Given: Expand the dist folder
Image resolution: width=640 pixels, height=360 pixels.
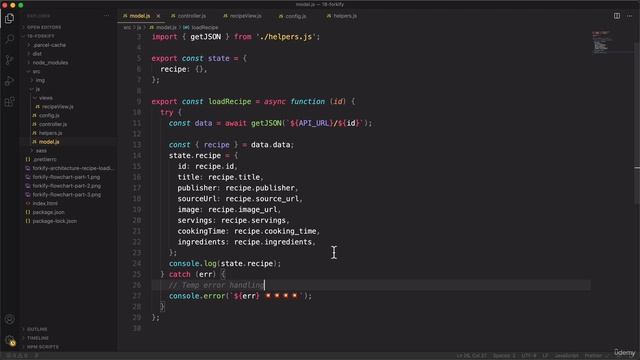Looking at the screenshot, I should tap(37, 54).
